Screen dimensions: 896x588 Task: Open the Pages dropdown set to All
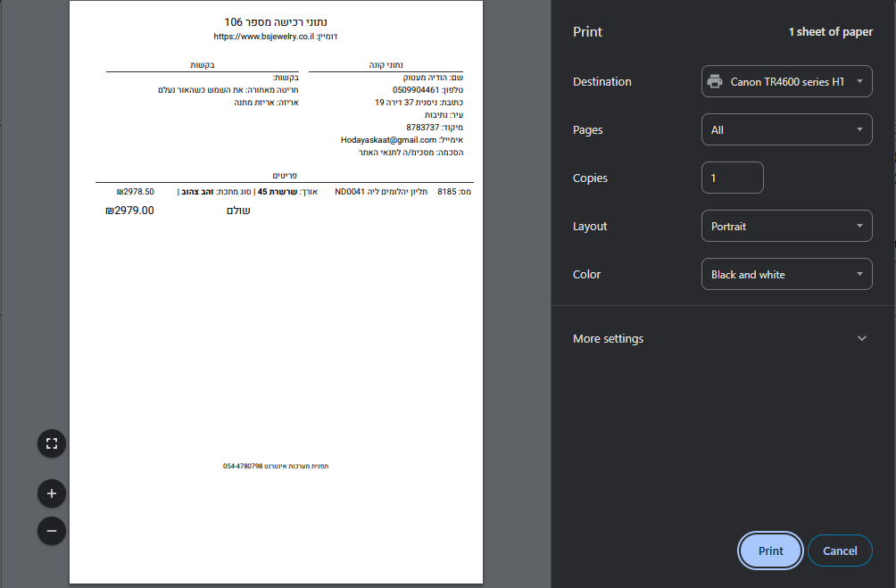[786, 130]
